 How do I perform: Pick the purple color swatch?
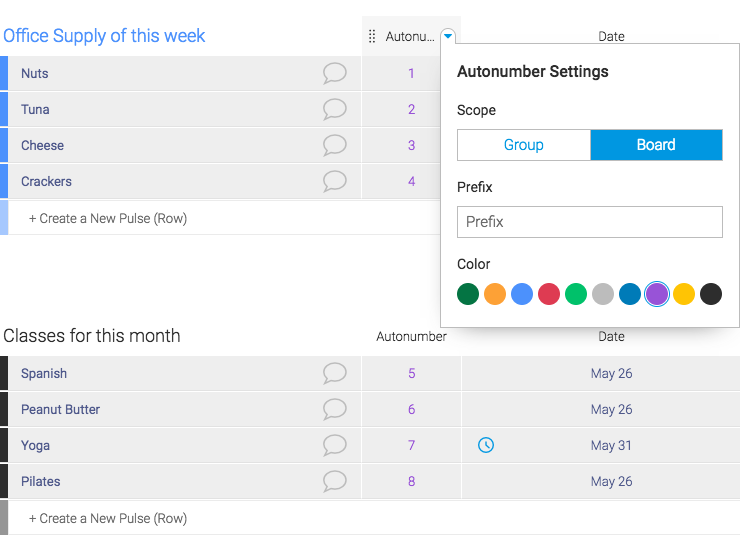(x=656, y=294)
